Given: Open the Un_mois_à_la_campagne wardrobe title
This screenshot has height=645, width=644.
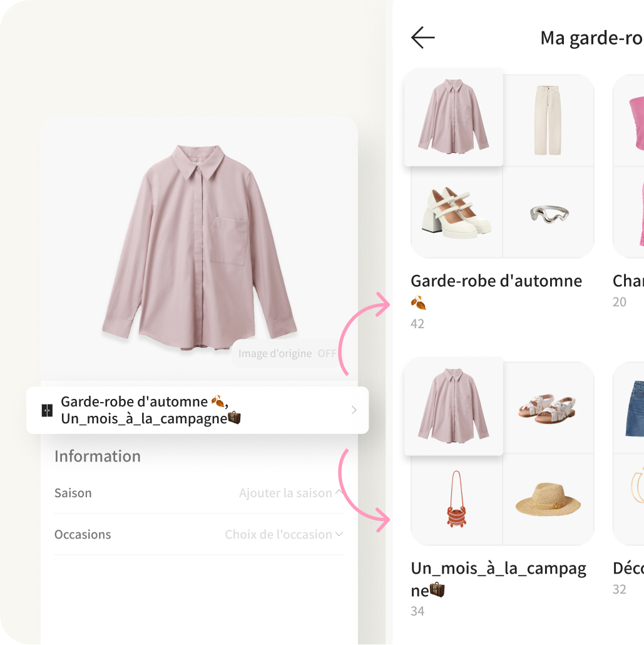Looking at the screenshot, I should click(498, 569).
